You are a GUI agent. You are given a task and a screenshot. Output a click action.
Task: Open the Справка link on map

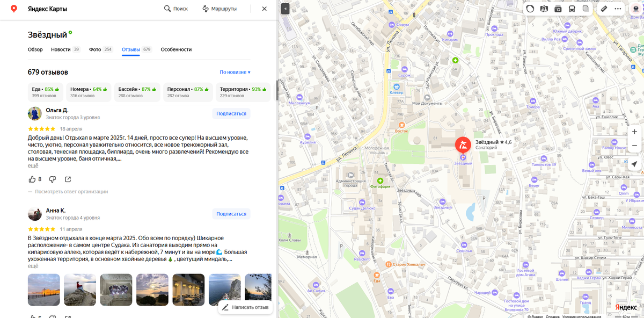coord(553,316)
